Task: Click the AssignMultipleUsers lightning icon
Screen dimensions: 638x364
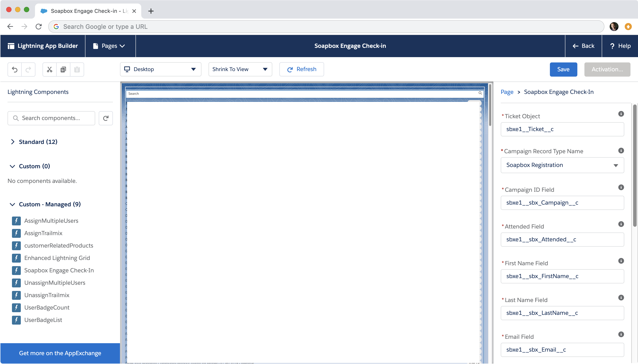Action: click(x=16, y=221)
